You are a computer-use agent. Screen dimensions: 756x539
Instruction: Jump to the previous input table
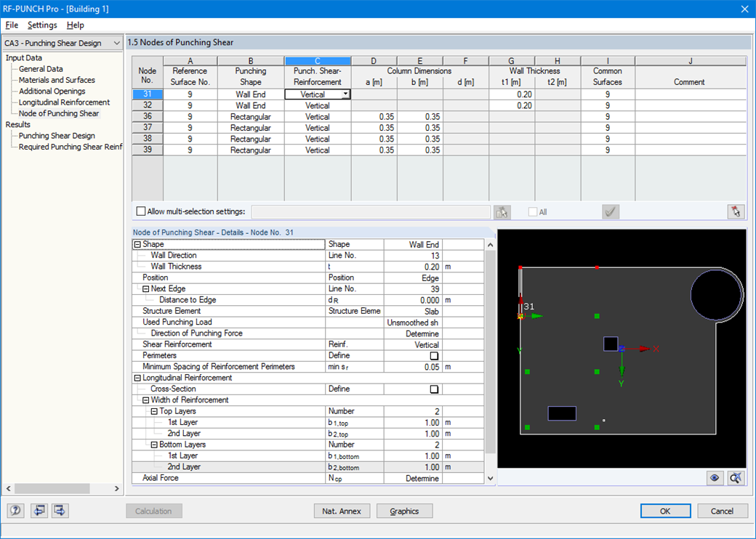pos(39,511)
